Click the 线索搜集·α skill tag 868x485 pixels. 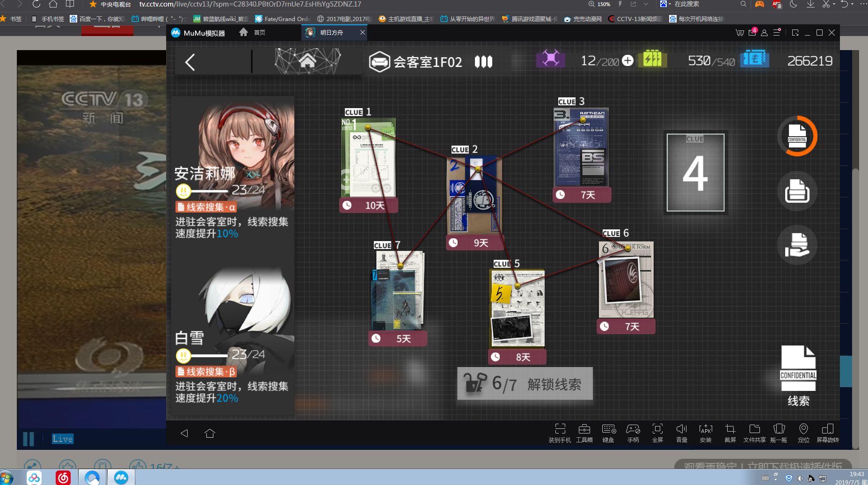pos(206,207)
